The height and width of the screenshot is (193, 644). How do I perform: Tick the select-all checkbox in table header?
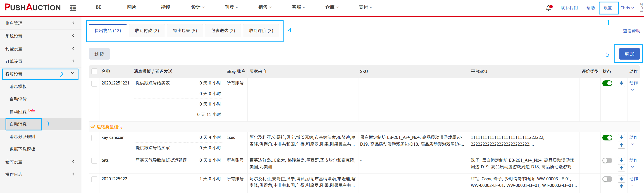click(x=94, y=71)
